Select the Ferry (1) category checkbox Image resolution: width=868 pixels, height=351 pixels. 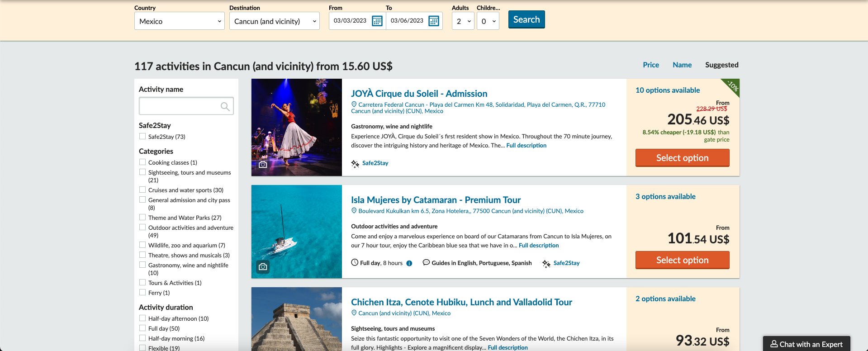click(142, 292)
